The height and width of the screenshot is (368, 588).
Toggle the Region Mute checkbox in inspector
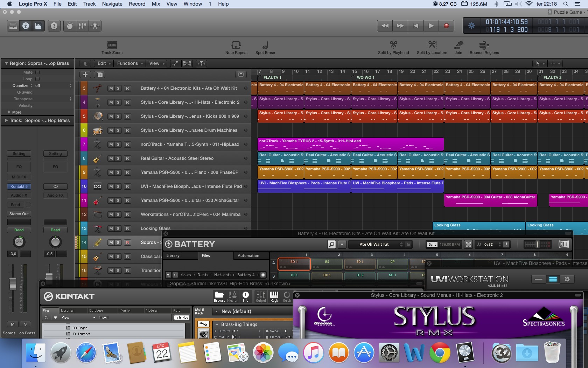point(37,72)
